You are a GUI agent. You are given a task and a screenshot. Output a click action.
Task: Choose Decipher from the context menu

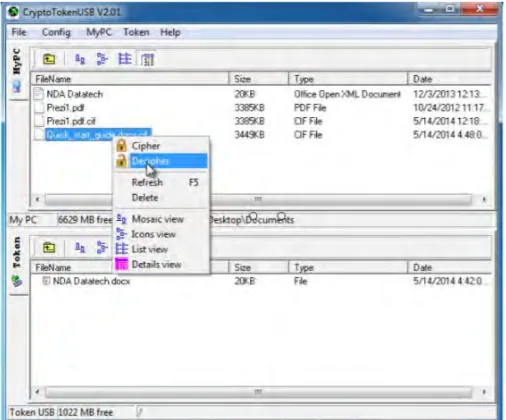[161, 161]
